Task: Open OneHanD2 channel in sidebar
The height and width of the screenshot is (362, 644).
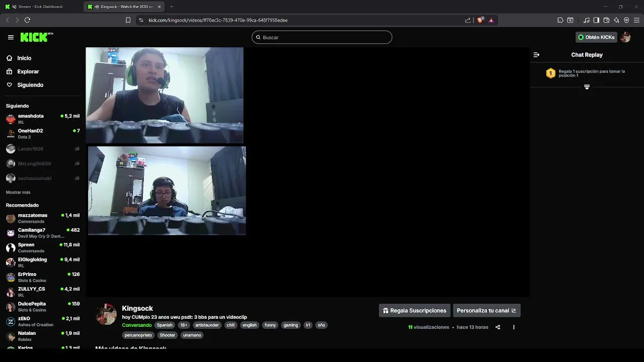Action: 43,134
